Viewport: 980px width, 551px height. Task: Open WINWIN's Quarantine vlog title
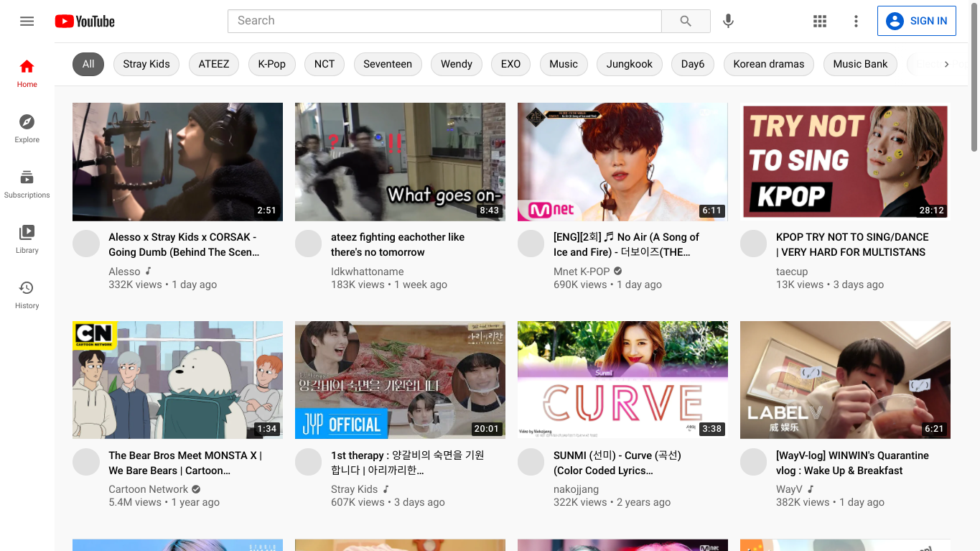tap(852, 463)
